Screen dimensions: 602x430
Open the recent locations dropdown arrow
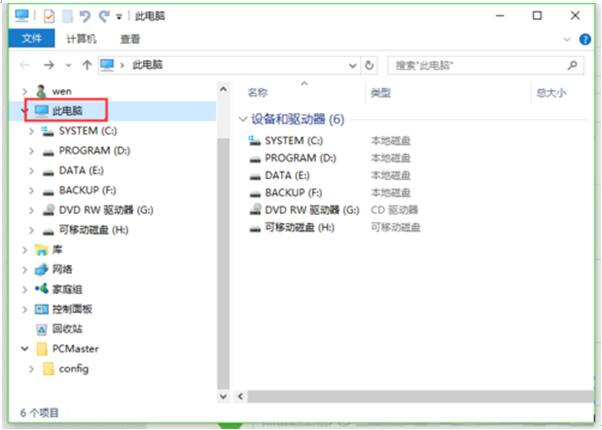(68, 66)
